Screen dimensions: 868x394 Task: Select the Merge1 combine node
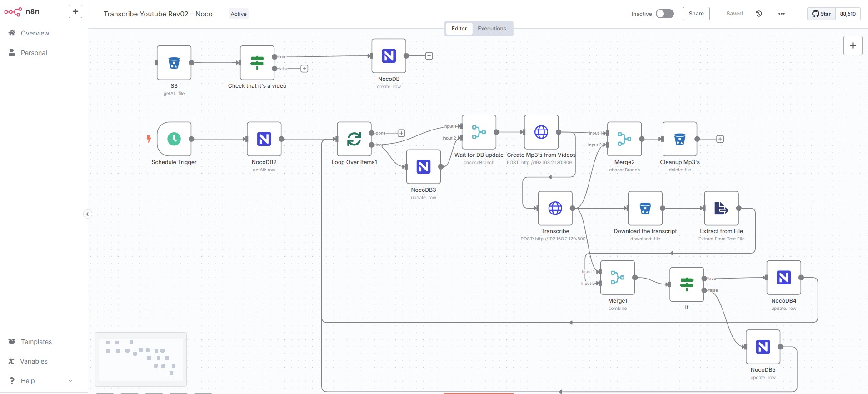point(617,278)
